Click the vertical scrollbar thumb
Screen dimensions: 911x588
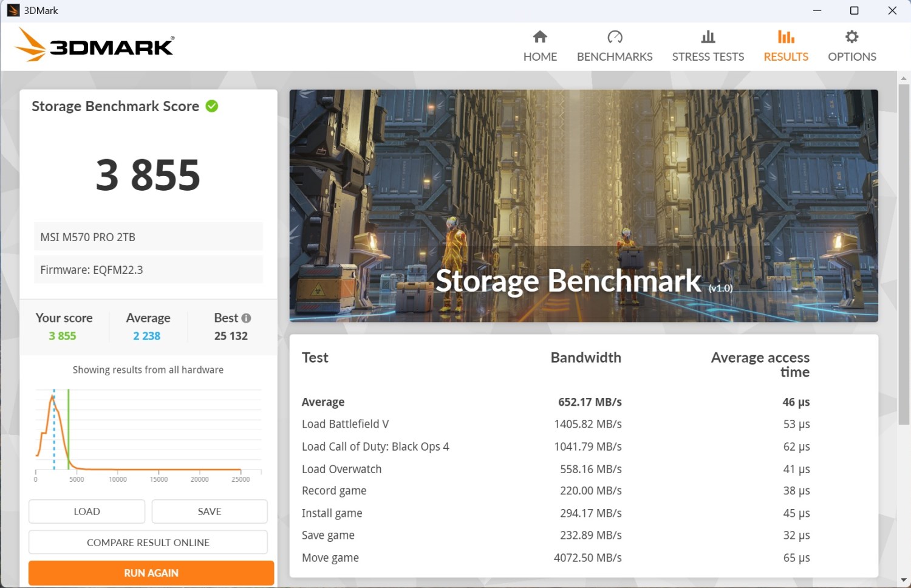[x=904, y=254]
